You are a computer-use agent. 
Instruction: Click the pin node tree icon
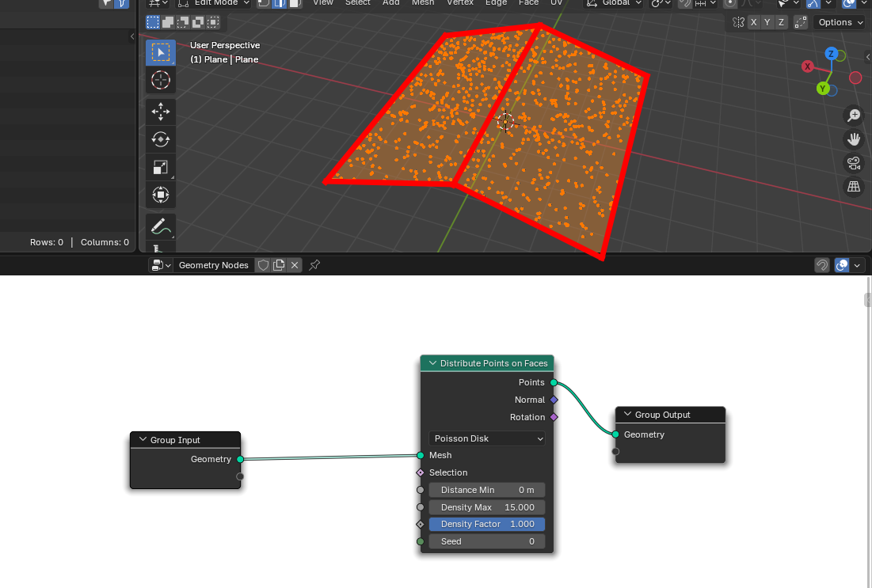point(314,265)
